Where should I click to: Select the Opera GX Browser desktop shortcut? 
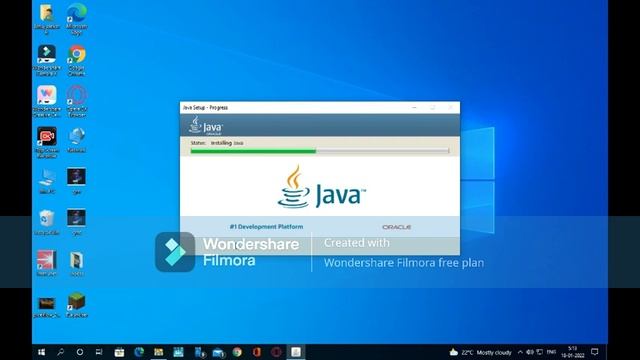[x=76, y=101]
